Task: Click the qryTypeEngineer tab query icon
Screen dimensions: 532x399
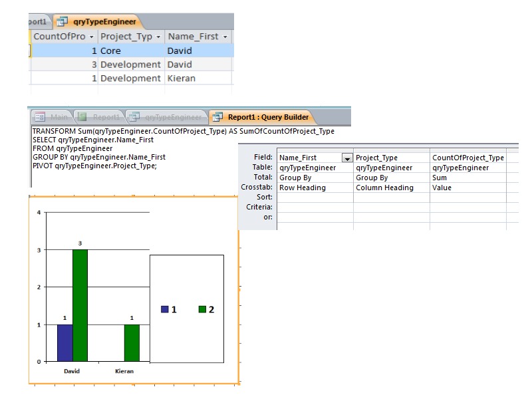Action: coord(62,22)
